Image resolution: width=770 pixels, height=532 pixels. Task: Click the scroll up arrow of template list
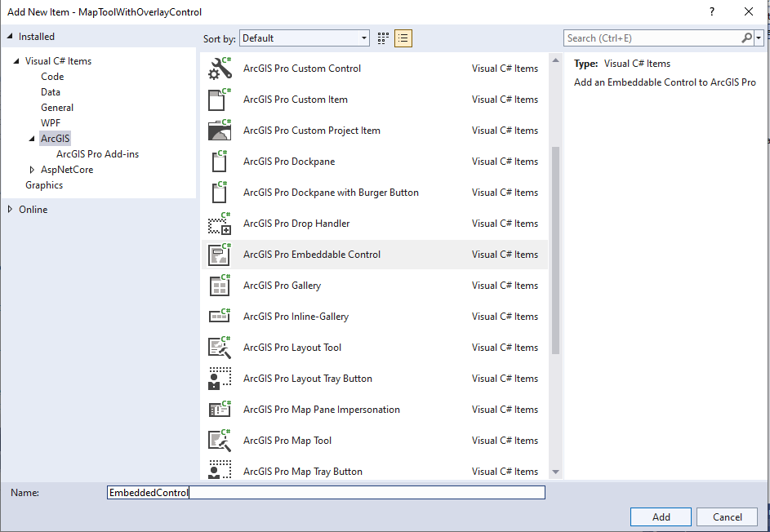[555, 60]
